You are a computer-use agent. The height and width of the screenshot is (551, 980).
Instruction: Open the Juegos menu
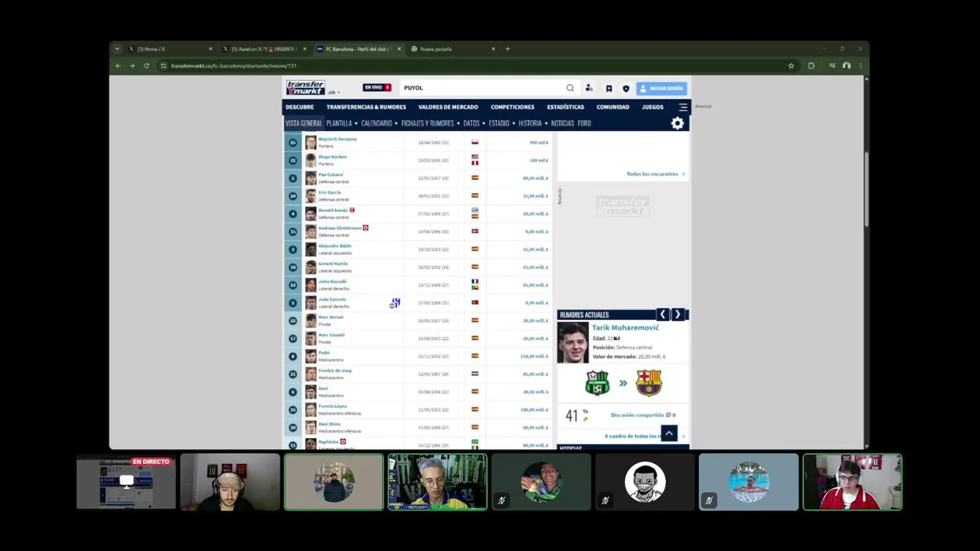(652, 107)
